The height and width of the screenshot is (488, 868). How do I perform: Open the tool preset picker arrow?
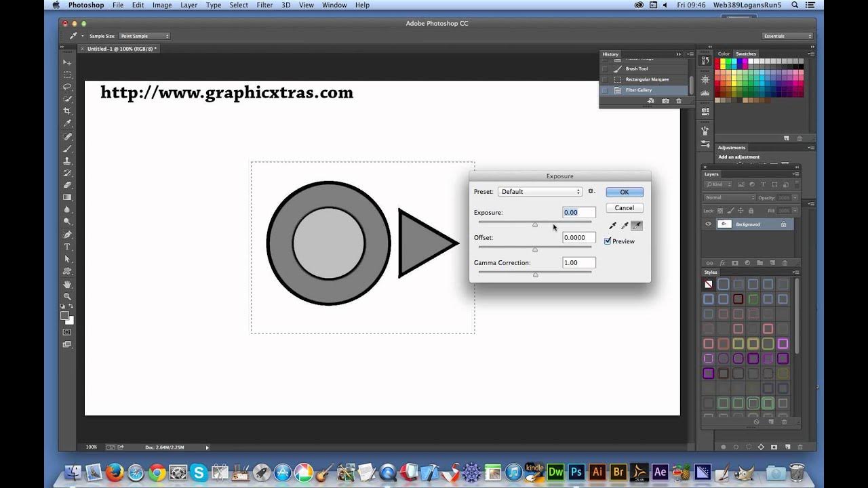click(83, 36)
